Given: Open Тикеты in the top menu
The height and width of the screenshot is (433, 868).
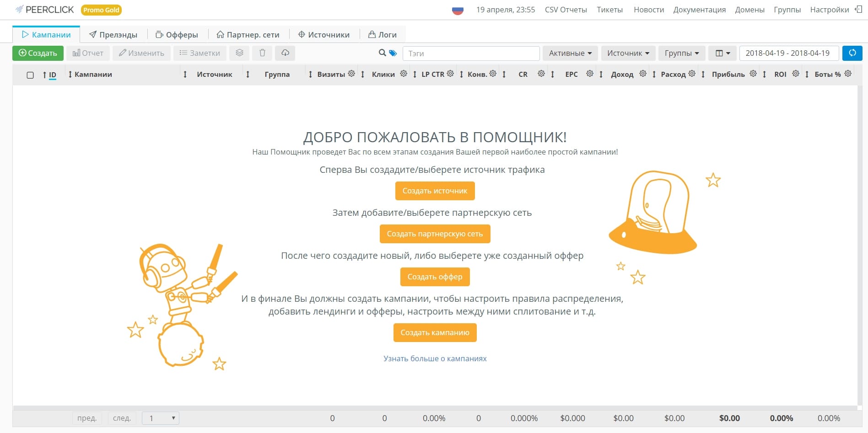Looking at the screenshot, I should pos(609,10).
